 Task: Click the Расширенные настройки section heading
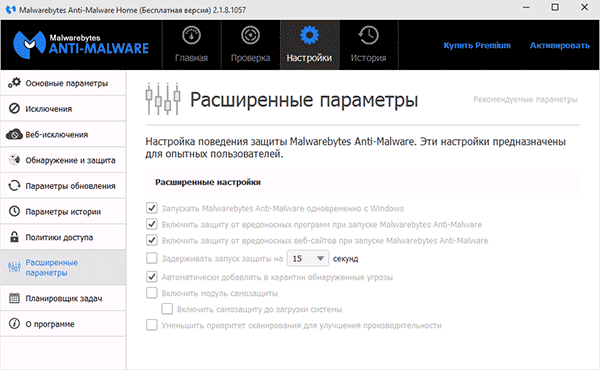tap(208, 182)
